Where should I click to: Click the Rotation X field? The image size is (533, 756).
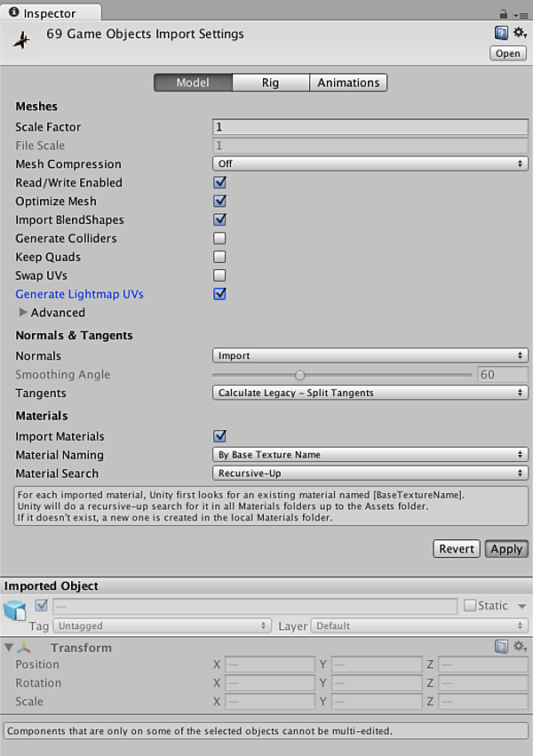[x=270, y=683]
